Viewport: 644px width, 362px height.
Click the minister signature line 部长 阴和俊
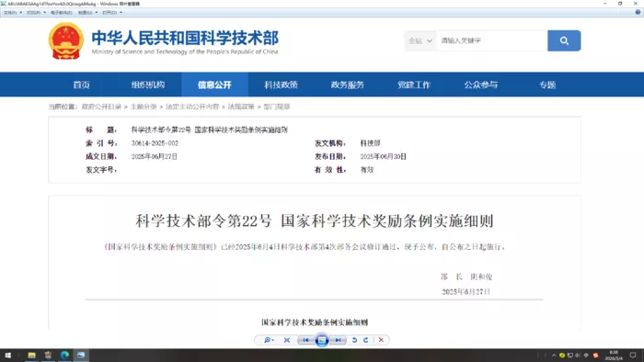(x=466, y=277)
